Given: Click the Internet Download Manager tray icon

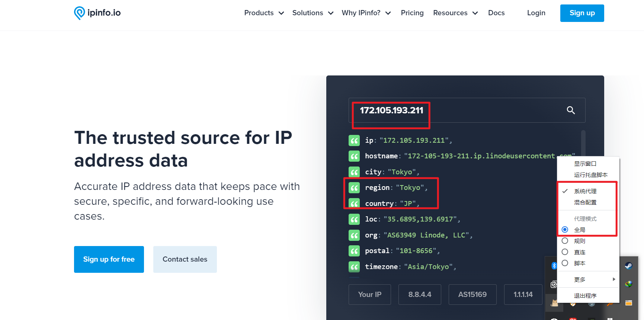Looking at the screenshot, I should coord(628,284).
